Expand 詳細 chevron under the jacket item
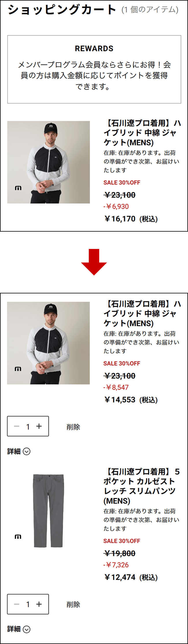Screen dimensions: 188x644 point(27,451)
